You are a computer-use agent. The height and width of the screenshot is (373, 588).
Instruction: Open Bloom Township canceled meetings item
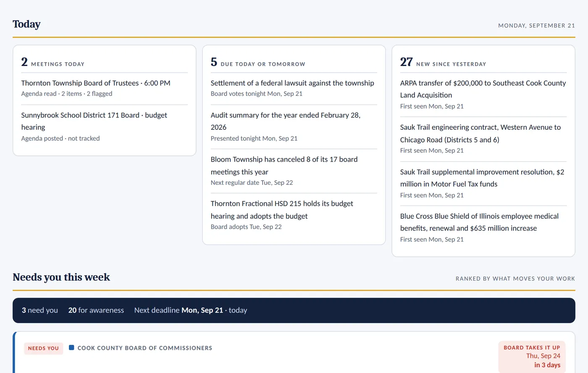point(284,165)
